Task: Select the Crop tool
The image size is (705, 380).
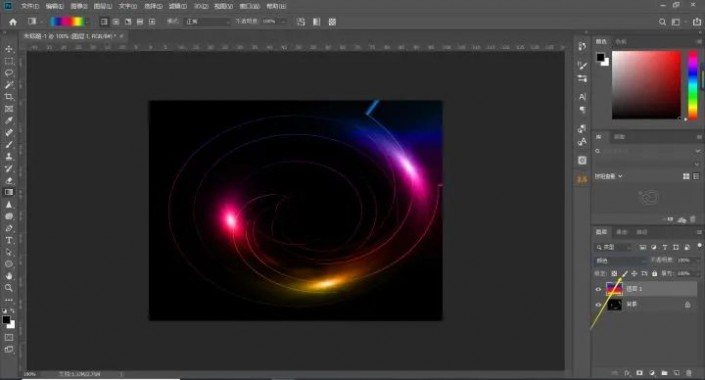Action: tap(9, 97)
